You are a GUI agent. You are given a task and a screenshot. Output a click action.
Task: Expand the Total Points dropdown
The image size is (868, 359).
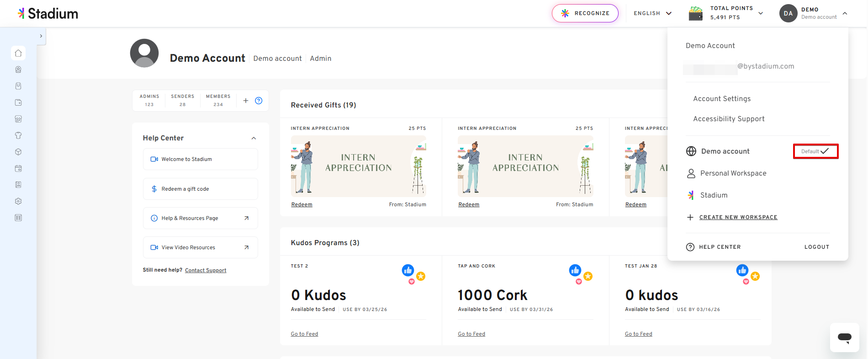click(760, 13)
